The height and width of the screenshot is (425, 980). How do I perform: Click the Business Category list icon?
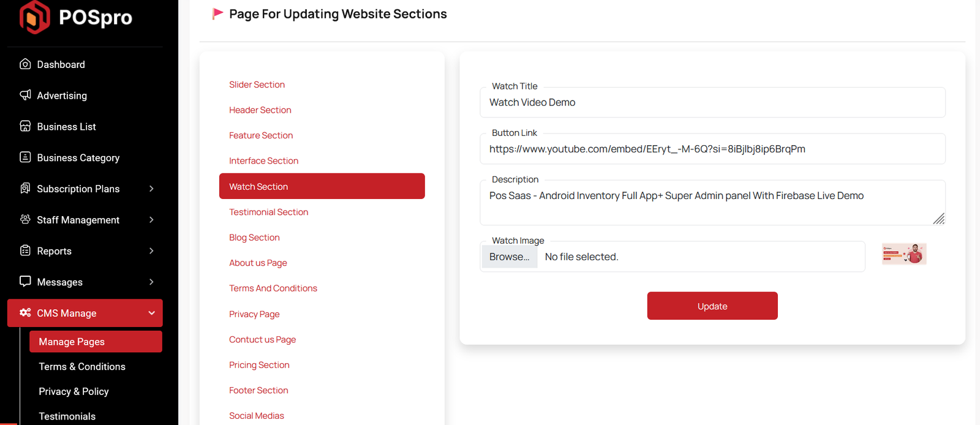[25, 157]
